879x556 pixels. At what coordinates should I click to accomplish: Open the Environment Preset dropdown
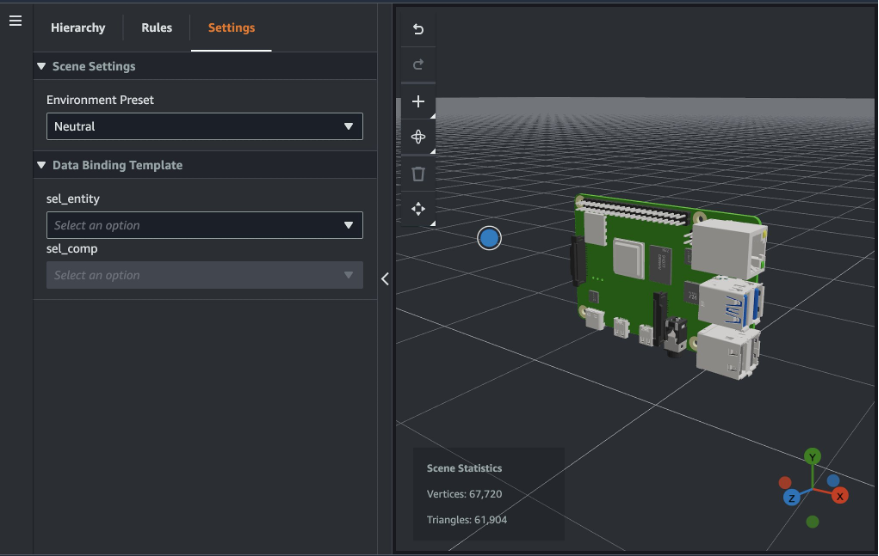tap(204, 127)
